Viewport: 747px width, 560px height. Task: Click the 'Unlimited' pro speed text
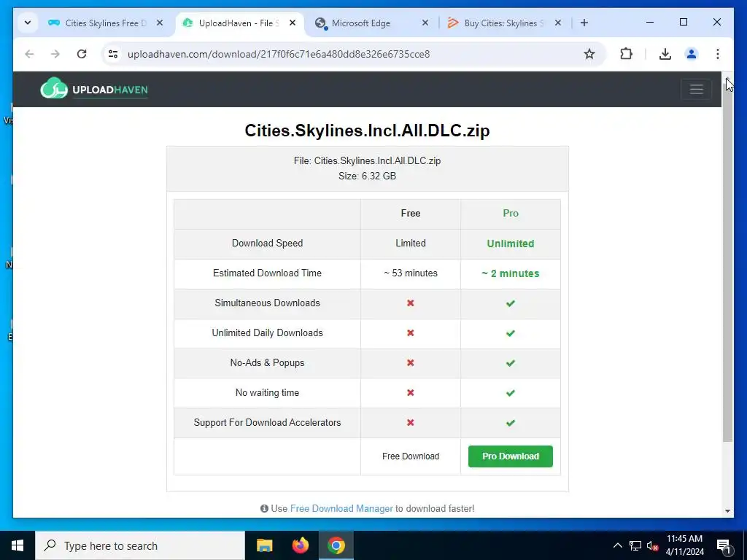[510, 244]
